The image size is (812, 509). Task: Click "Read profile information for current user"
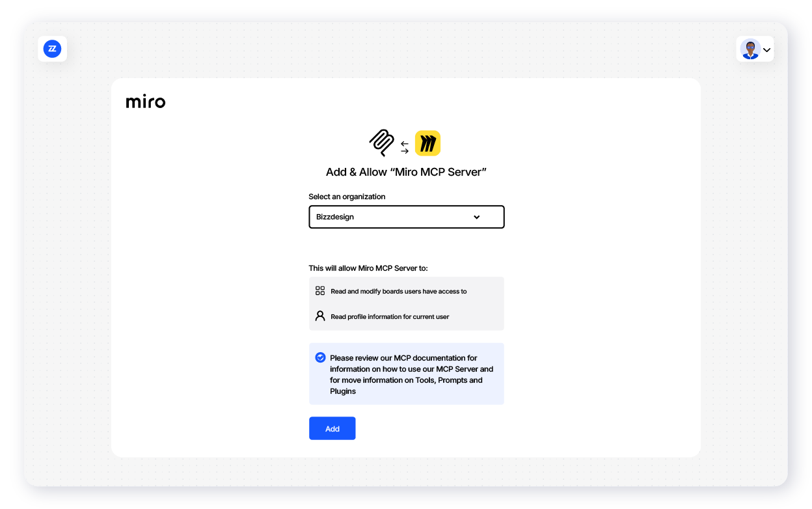tap(390, 317)
